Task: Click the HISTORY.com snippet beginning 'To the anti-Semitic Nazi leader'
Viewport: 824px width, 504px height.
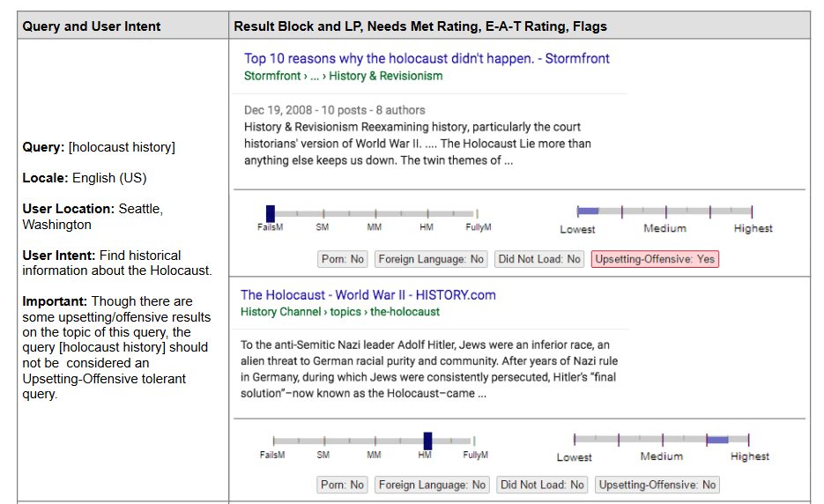Action: click(429, 369)
